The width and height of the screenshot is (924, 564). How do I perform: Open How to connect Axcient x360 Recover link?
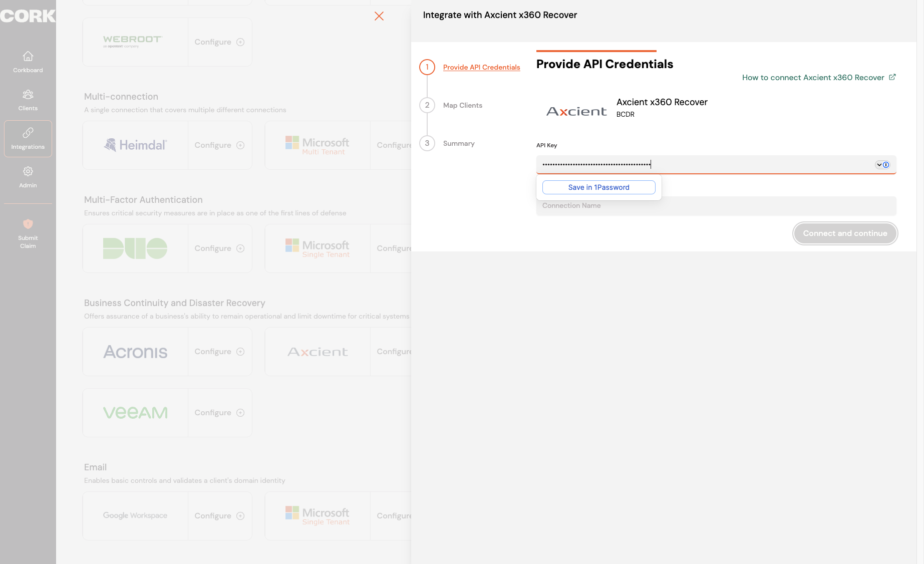[x=813, y=78]
